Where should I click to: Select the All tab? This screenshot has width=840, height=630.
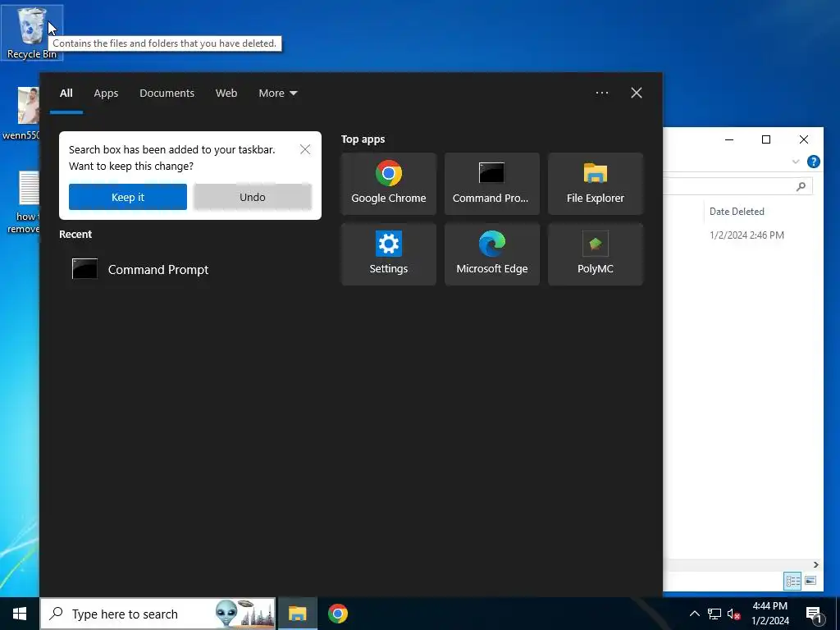pos(66,94)
